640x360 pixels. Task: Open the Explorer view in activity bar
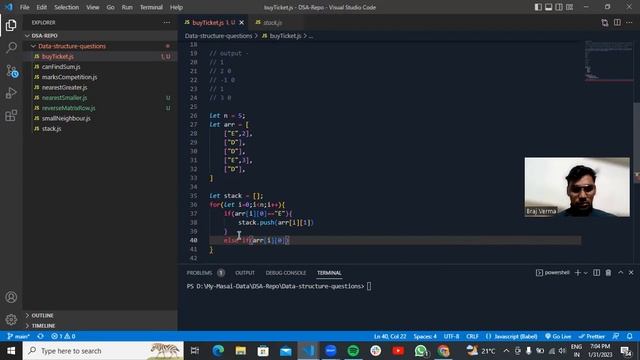(x=11, y=25)
